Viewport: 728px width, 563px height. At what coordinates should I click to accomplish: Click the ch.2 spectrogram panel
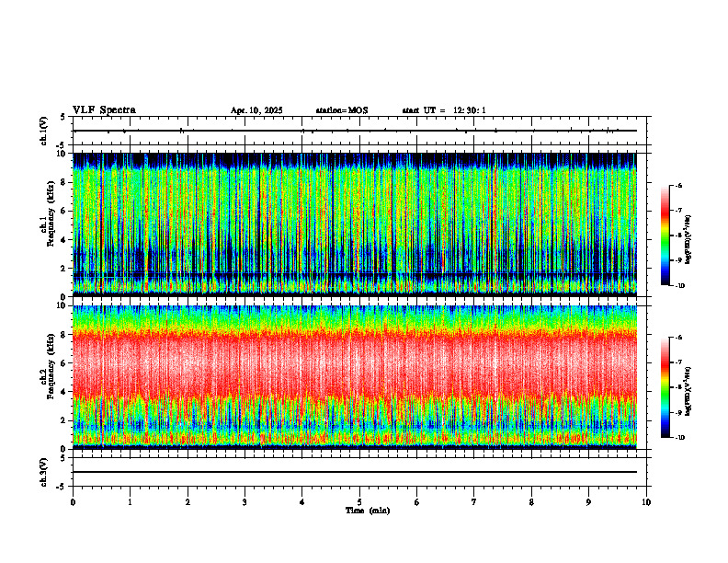click(x=355, y=377)
